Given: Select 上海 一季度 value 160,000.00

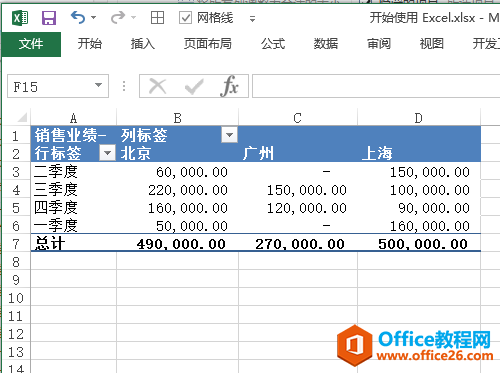Looking at the screenshot, I should 419,225.
